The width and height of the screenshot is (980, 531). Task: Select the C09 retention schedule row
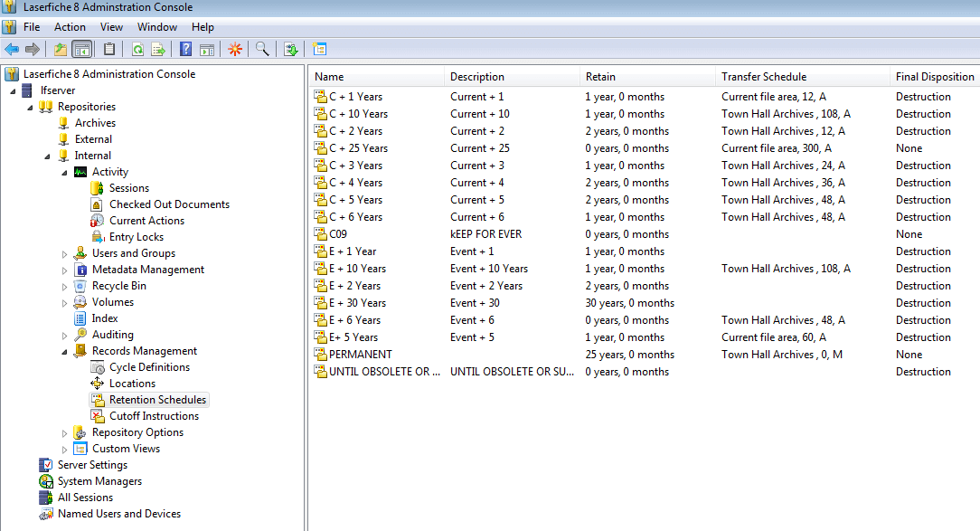(x=338, y=234)
